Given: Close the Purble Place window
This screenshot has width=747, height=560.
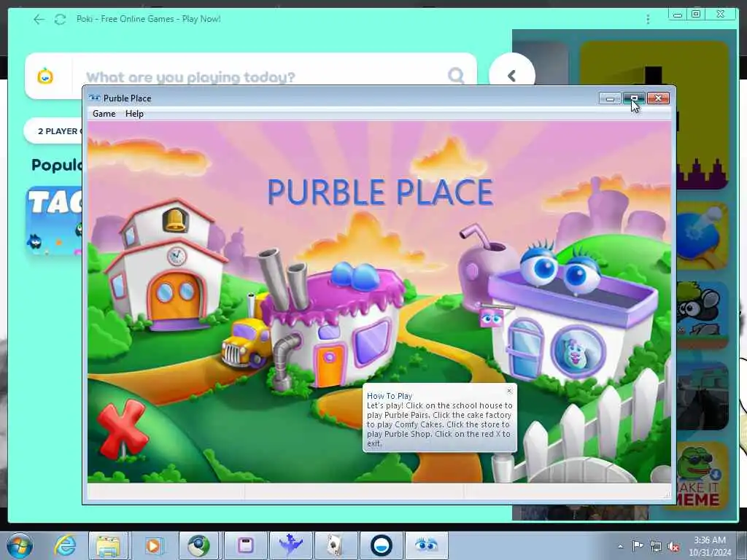Looking at the screenshot, I should click(x=659, y=98).
